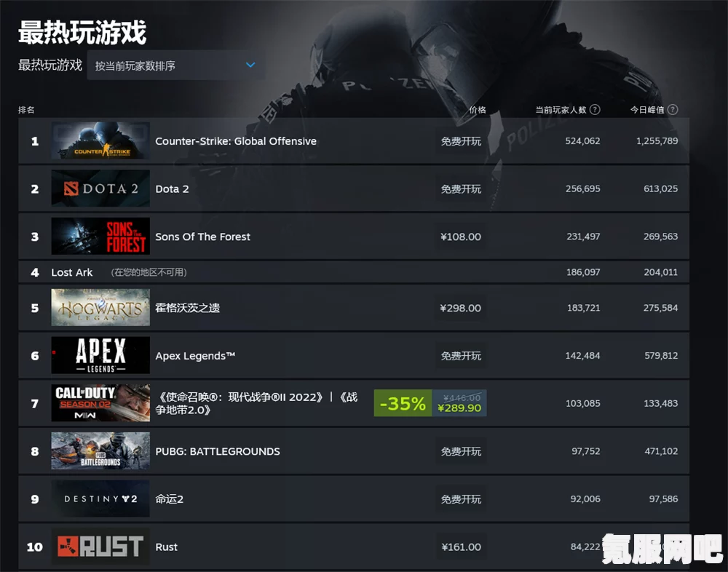Click the 524,062 current players value
This screenshot has height=572, width=728.
click(582, 140)
